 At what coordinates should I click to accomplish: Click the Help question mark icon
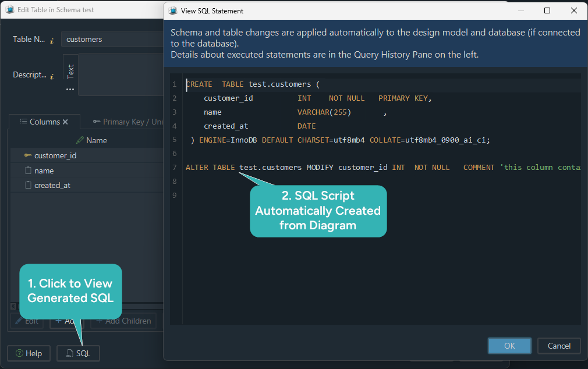coord(19,353)
